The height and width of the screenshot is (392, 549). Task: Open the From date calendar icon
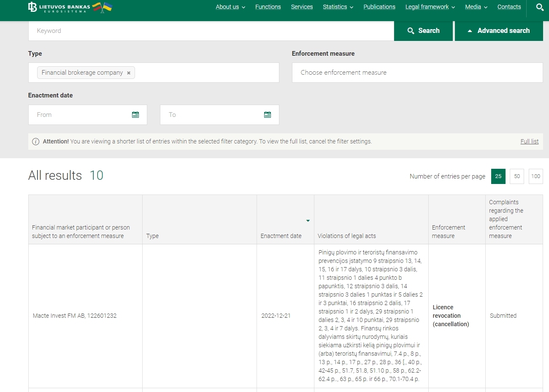135,115
